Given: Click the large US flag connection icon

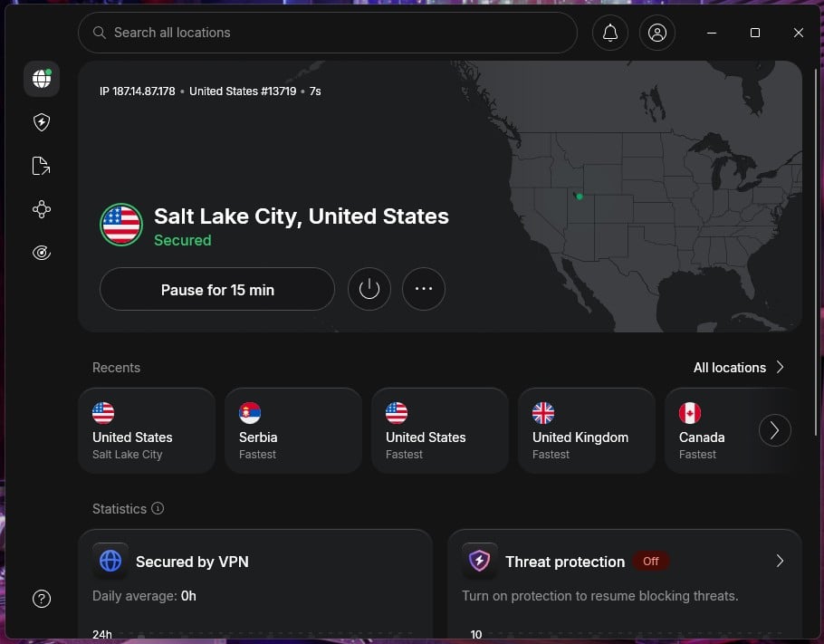Looking at the screenshot, I should (x=121, y=225).
